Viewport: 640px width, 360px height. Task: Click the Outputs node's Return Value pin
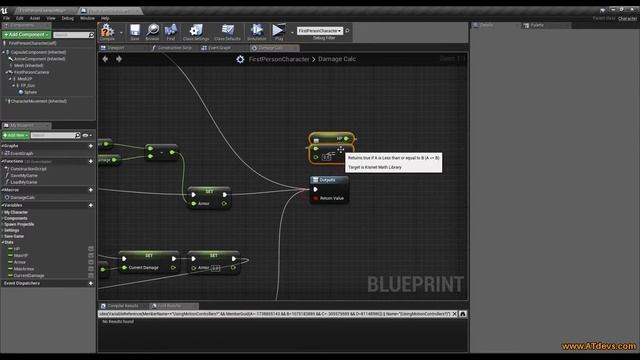click(316, 198)
